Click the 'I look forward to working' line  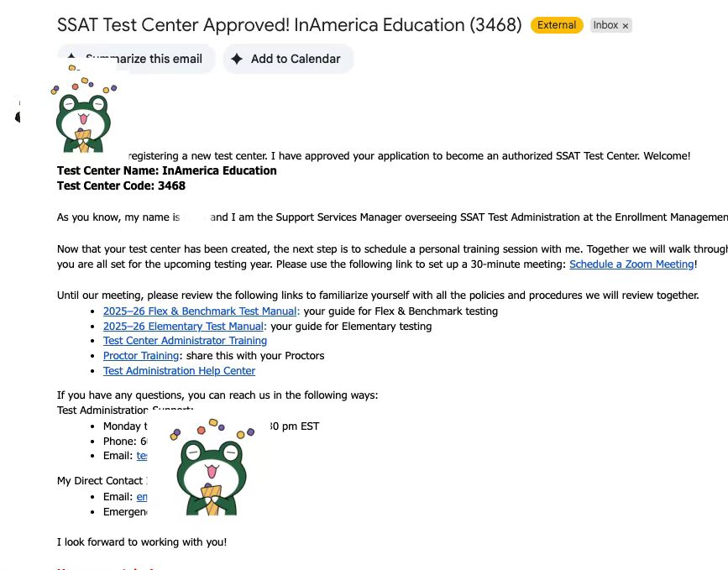point(142,542)
